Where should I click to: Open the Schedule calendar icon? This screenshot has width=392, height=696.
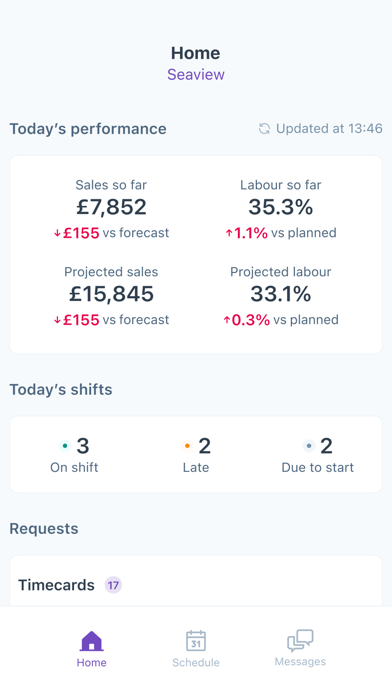coord(196,641)
